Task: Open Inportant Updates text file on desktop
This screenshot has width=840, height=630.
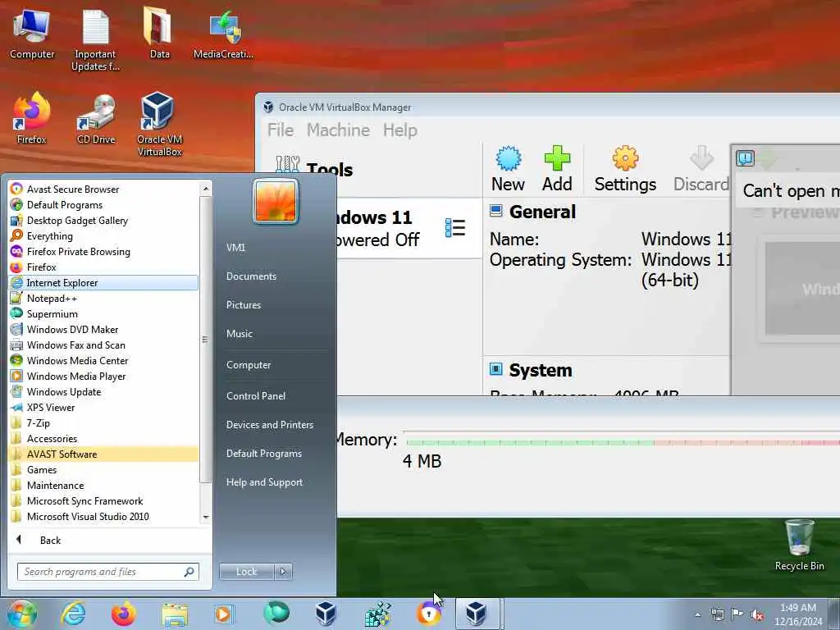Action: pyautogui.click(x=95, y=41)
